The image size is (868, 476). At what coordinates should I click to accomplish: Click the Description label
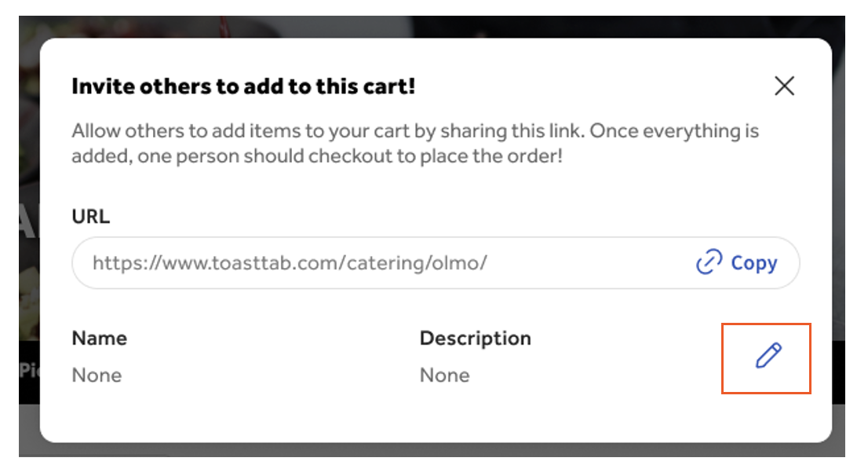point(475,339)
